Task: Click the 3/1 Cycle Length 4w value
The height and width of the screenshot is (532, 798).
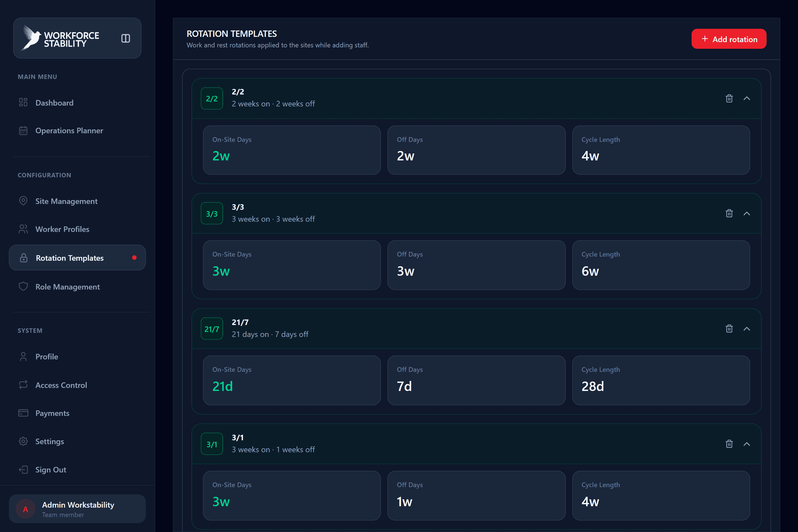Action: [590, 501]
